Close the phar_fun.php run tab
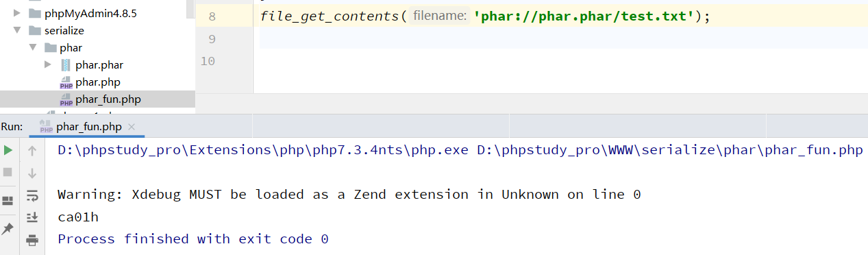Image resolution: width=868 pixels, height=255 pixels. [132, 127]
